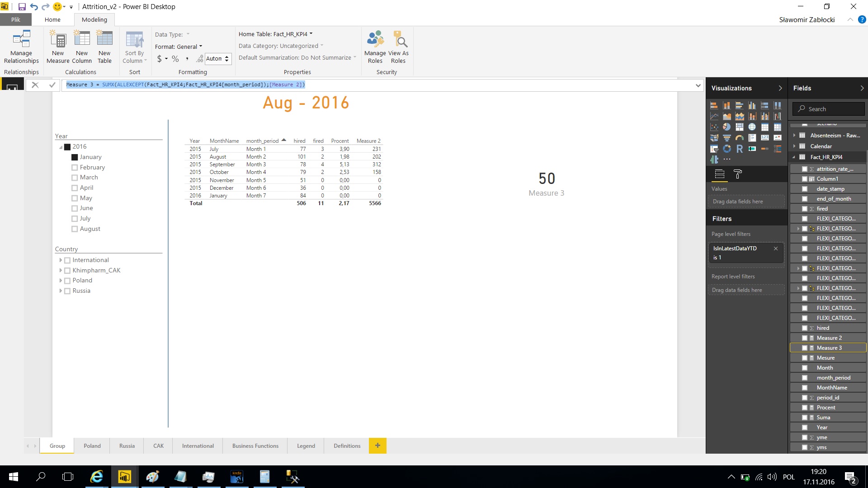868x488 pixels.
Task: Click New Column button
Action: click(x=82, y=47)
